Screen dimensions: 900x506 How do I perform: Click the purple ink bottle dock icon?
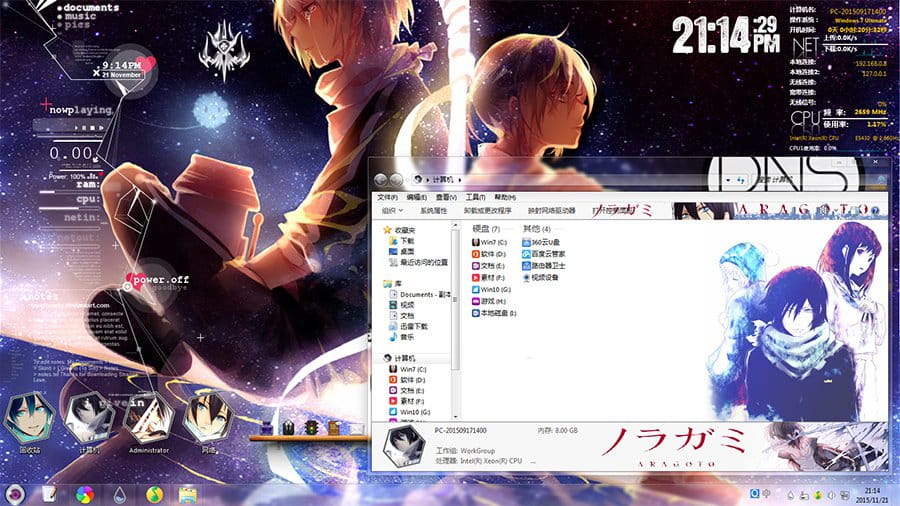[x=266, y=428]
